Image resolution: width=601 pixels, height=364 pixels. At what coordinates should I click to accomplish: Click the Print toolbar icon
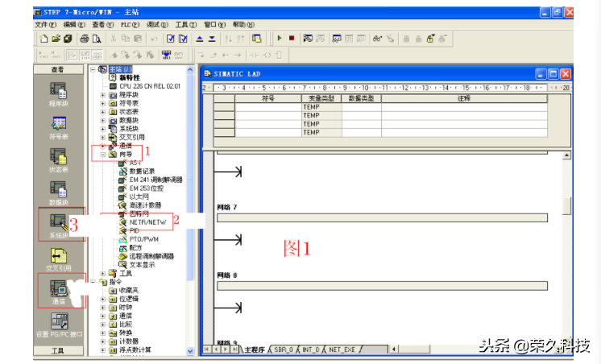tap(85, 39)
